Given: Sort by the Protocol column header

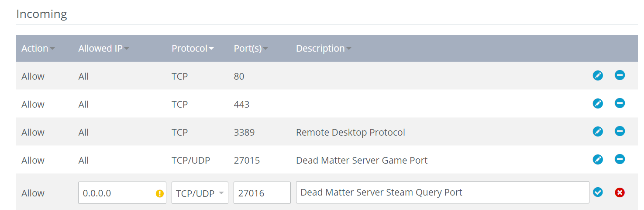Looking at the screenshot, I should [193, 49].
